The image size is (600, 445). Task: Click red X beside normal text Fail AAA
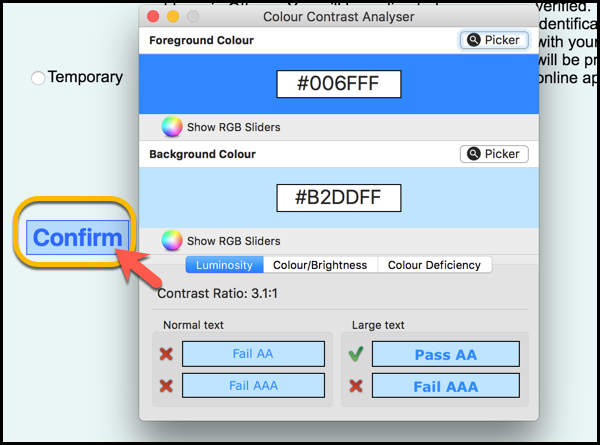point(166,385)
